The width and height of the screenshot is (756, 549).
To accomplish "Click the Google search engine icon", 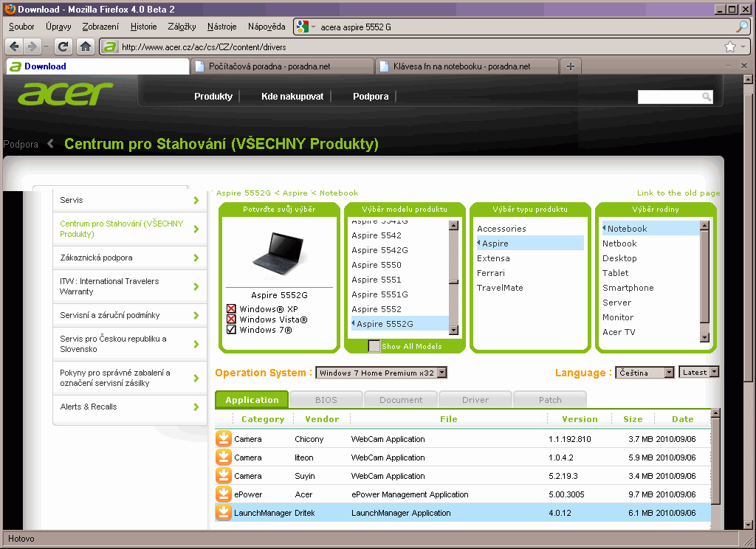I will tap(302, 27).
